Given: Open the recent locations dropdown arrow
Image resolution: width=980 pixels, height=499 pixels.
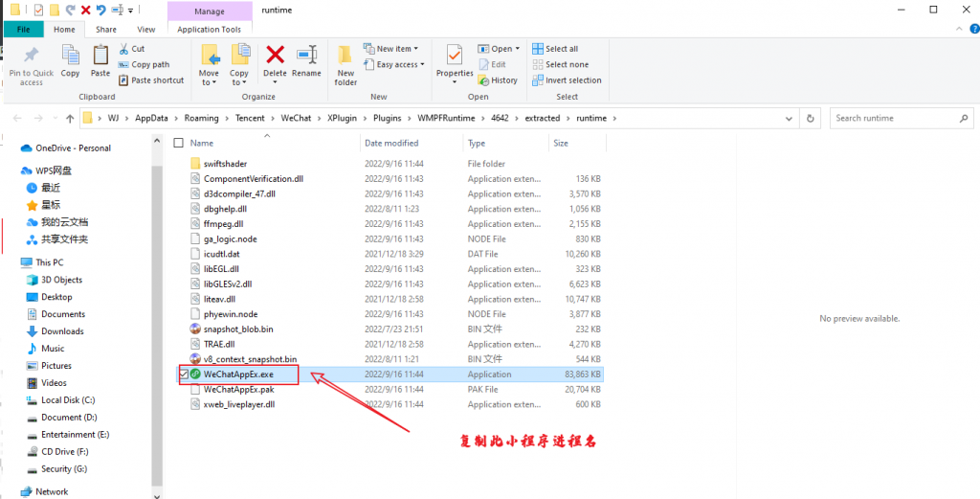Looking at the screenshot, I should (55, 118).
